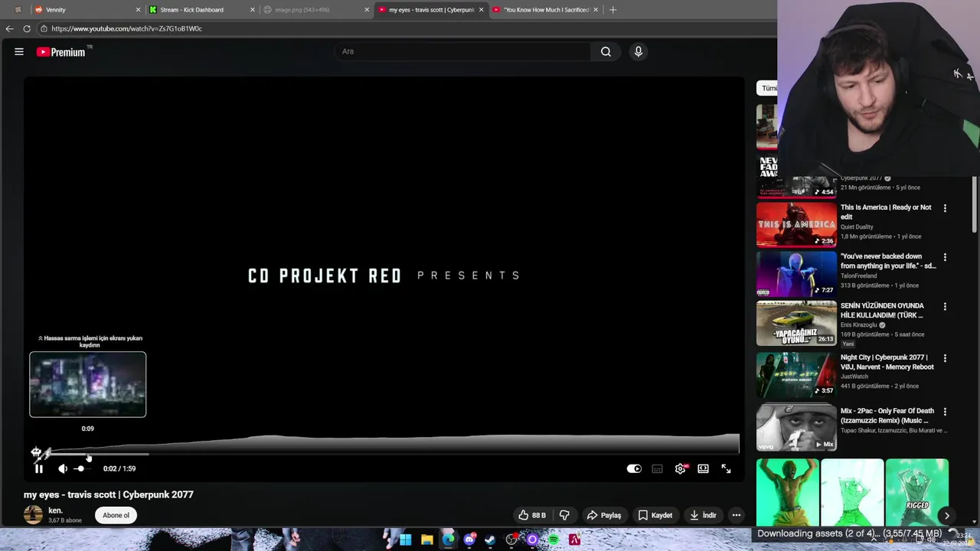Open the You've never backed down thumbnail
This screenshot has width=980, height=551.
pos(796,274)
